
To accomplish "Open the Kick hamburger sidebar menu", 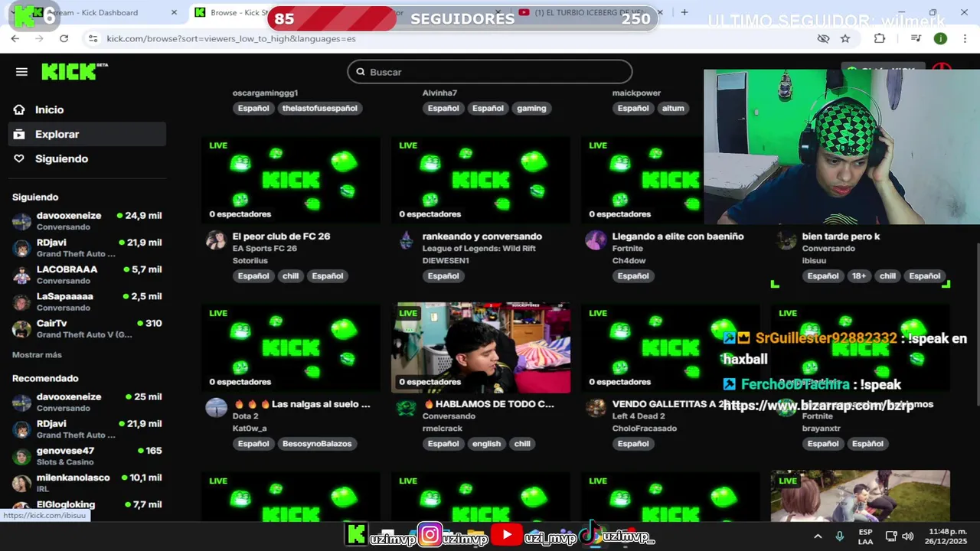I will coord(21,72).
